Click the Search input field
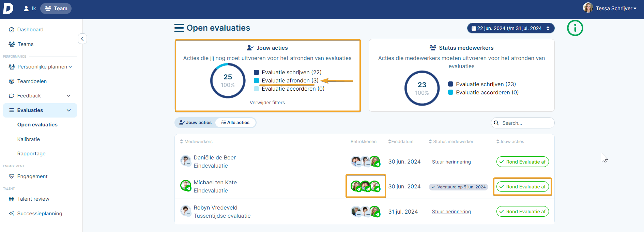Screen dimensions: 644x232 click(523, 123)
